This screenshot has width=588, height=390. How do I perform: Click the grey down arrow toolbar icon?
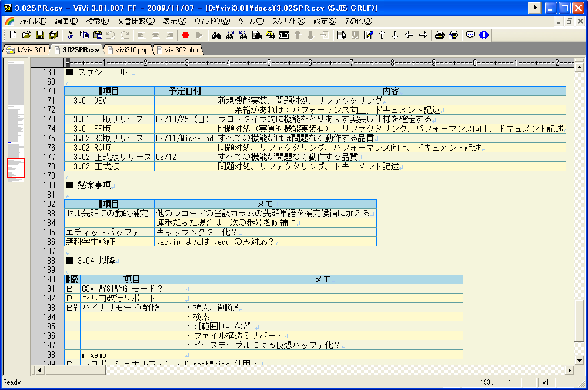pos(310,35)
